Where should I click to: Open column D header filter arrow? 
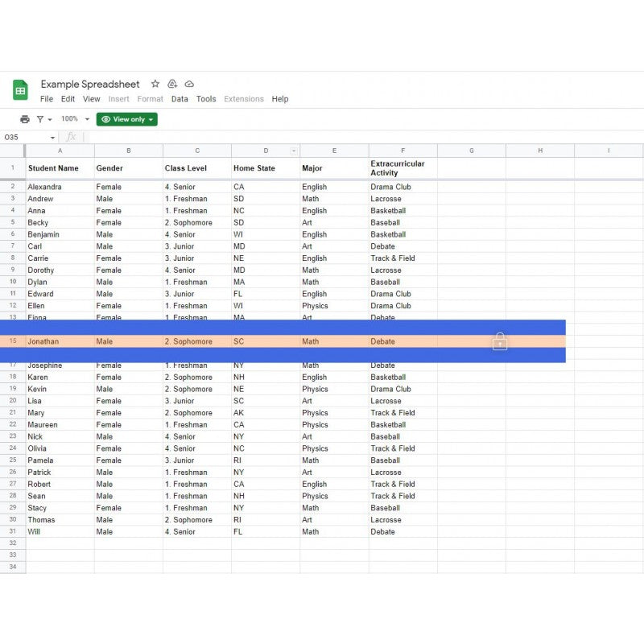(294, 151)
